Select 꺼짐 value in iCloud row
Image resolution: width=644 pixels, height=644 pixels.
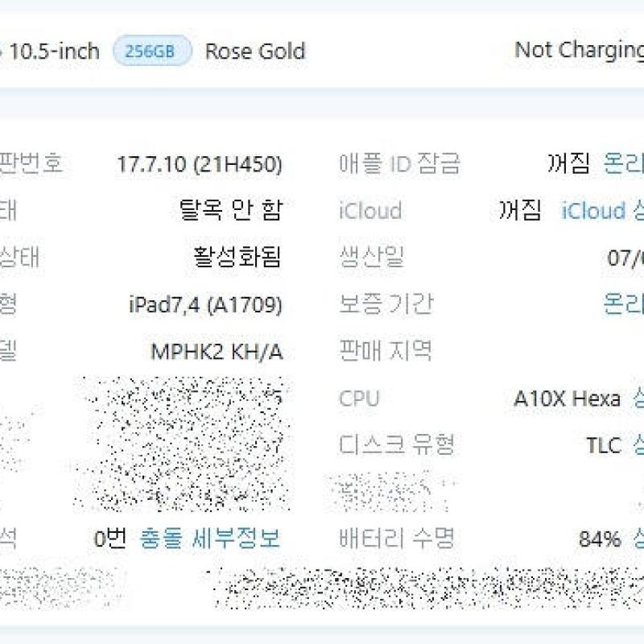pos(520,210)
